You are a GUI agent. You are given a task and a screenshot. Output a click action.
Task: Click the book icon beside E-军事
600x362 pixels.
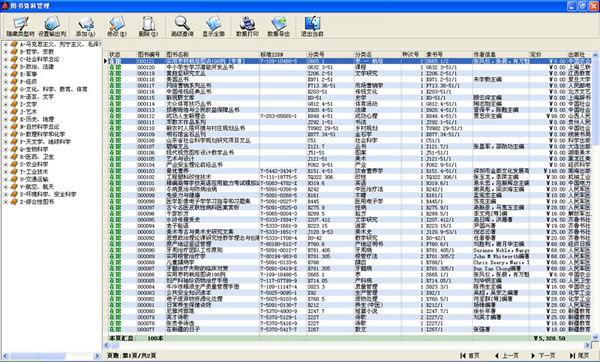[x=14, y=74]
